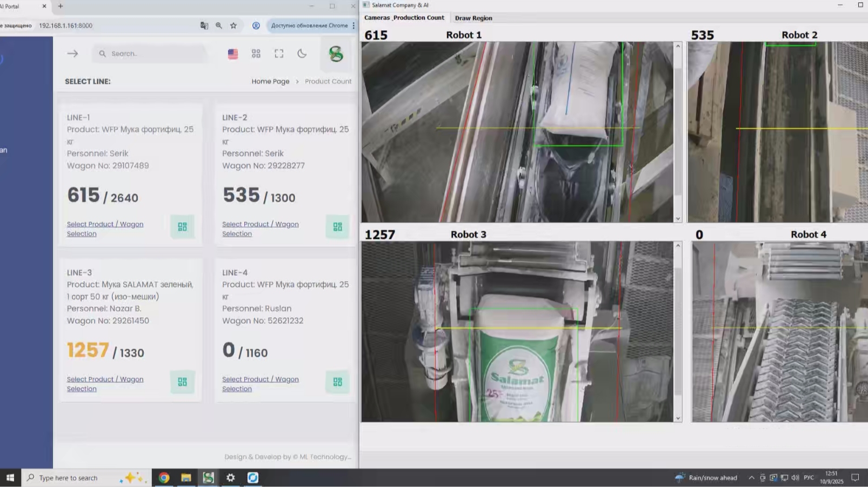
Task: Open the Salamat profile logo menu
Action: coord(336,54)
